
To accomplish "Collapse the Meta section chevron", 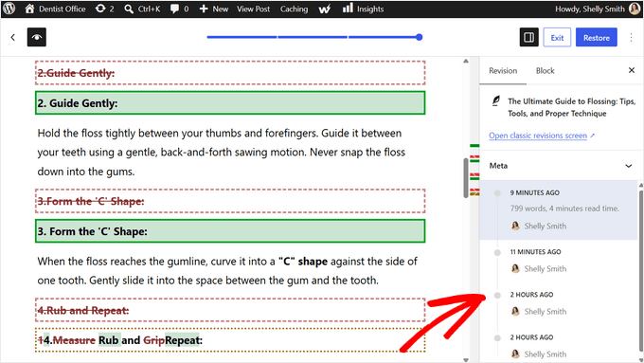I will pyautogui.click(x=629, y=166).
